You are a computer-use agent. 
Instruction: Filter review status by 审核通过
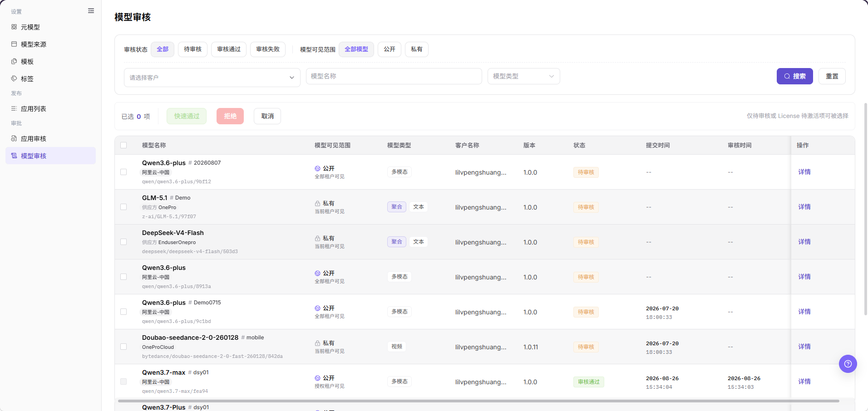point(229,49)
